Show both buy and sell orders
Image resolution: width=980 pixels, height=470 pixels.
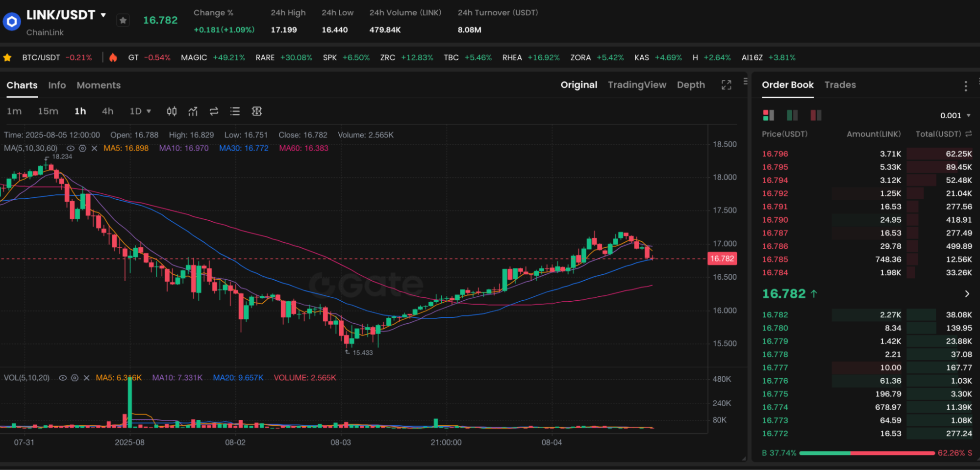tap(768, 115)
